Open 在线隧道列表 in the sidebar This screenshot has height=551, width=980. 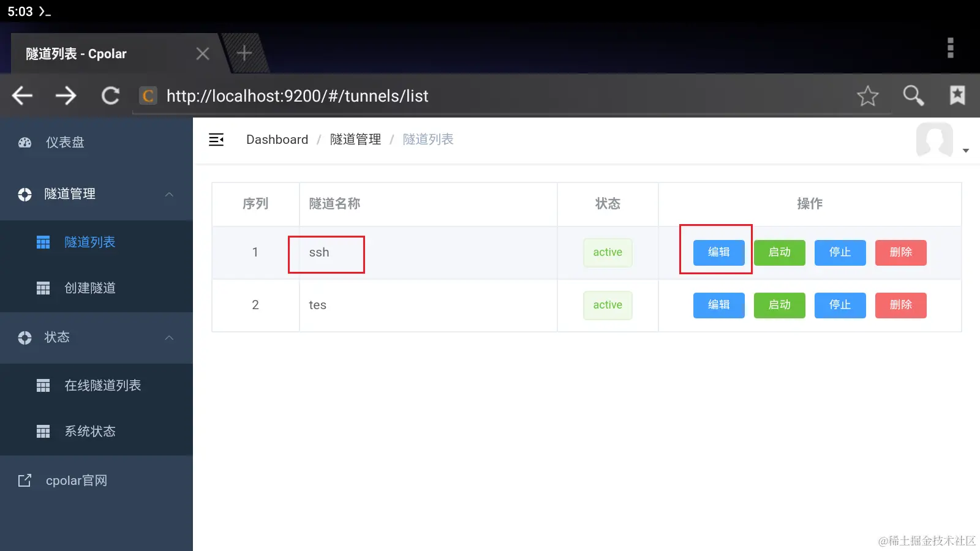pyautogui.click(x=96, y=386)
